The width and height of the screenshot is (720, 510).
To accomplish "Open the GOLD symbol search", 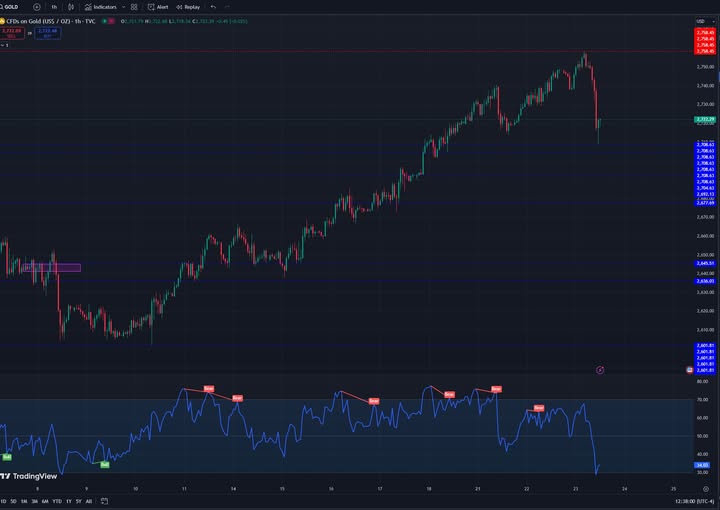I will 12,6.
